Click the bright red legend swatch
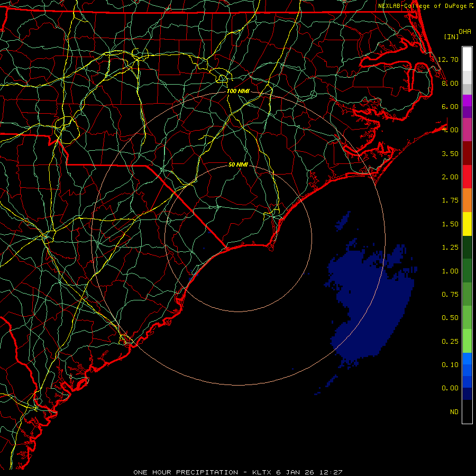Image resolution: width=476 pixels, height=476 pixels. (x=467, y=177)
